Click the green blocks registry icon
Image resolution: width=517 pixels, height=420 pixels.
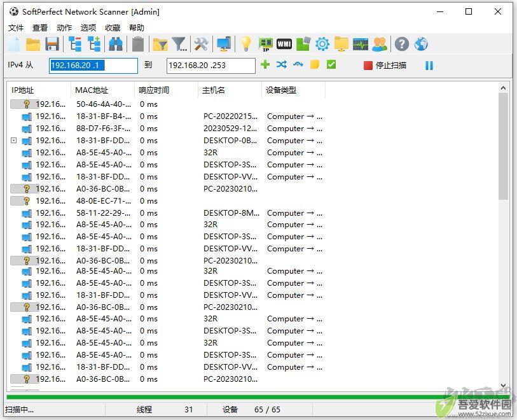303,44
